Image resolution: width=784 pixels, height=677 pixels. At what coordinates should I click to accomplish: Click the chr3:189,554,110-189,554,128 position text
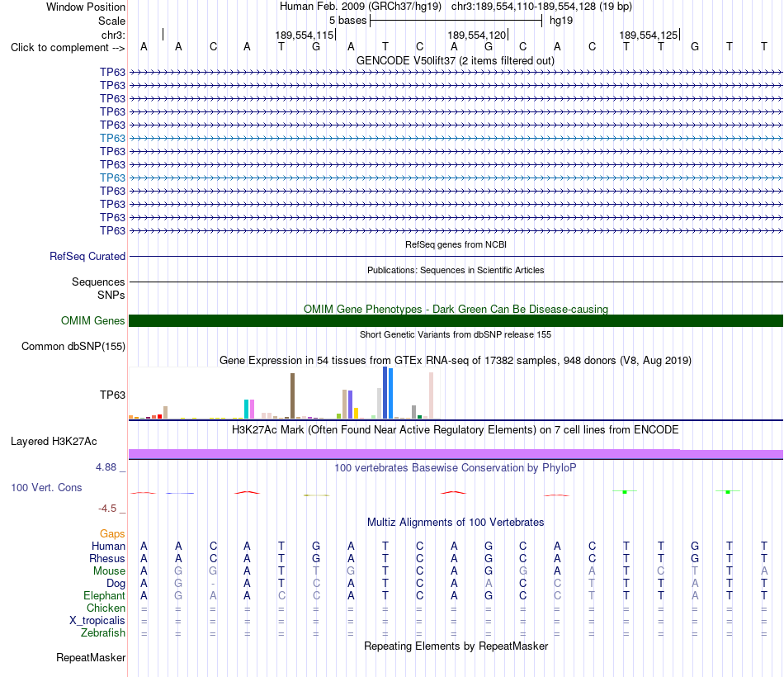point(541,7)
